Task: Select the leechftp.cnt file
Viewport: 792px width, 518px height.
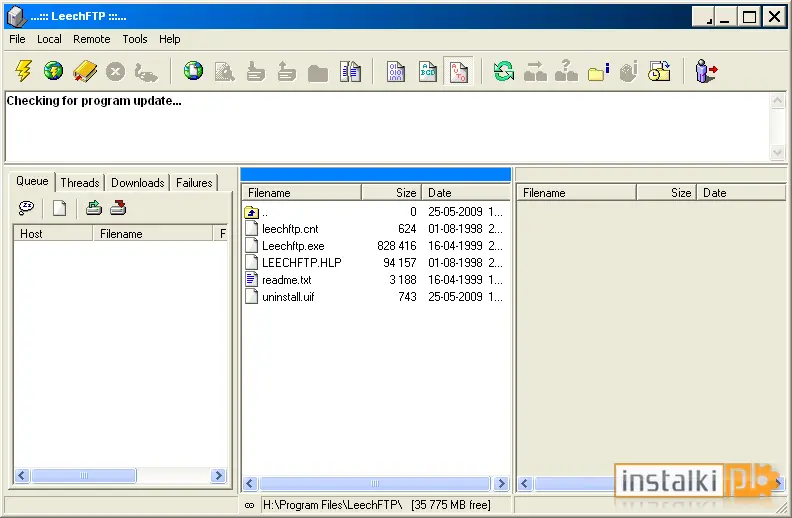Action: (282, 229)
